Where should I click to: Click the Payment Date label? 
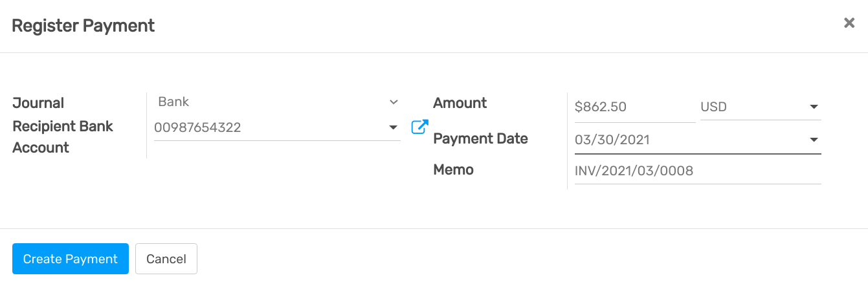(x=480, y=138)
